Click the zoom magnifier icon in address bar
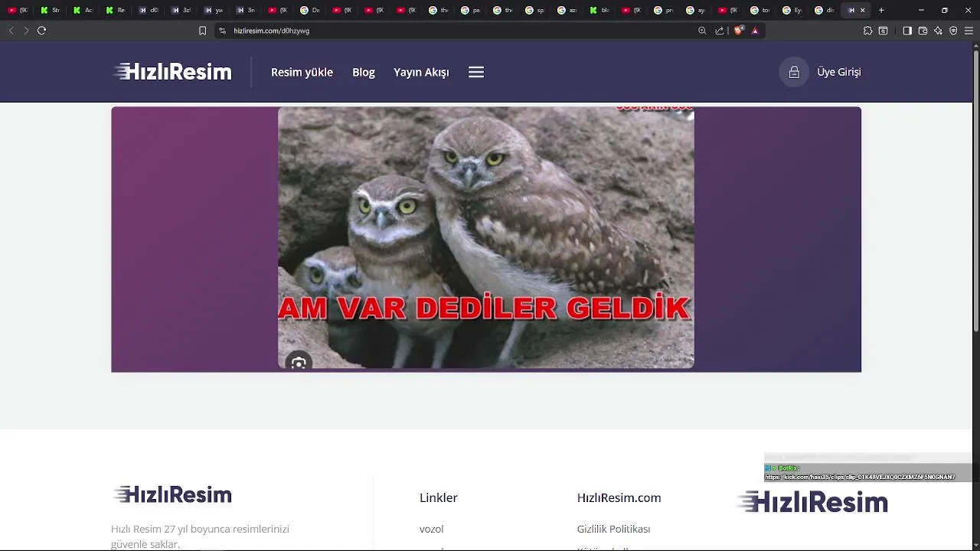Image resolution: width=980 pixels, height=551 pixels. (x=702, y=31)
